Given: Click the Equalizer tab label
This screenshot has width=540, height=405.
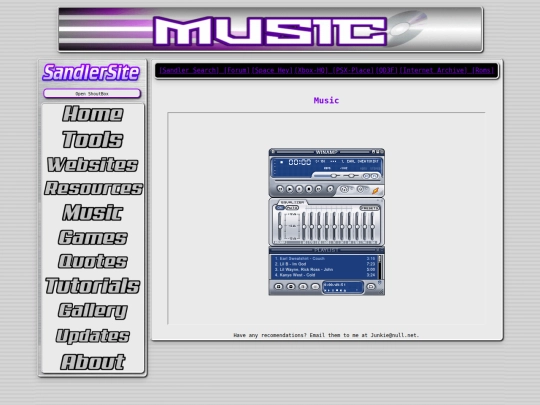Looking at the screenshot, I should click(x=292, y=202).
